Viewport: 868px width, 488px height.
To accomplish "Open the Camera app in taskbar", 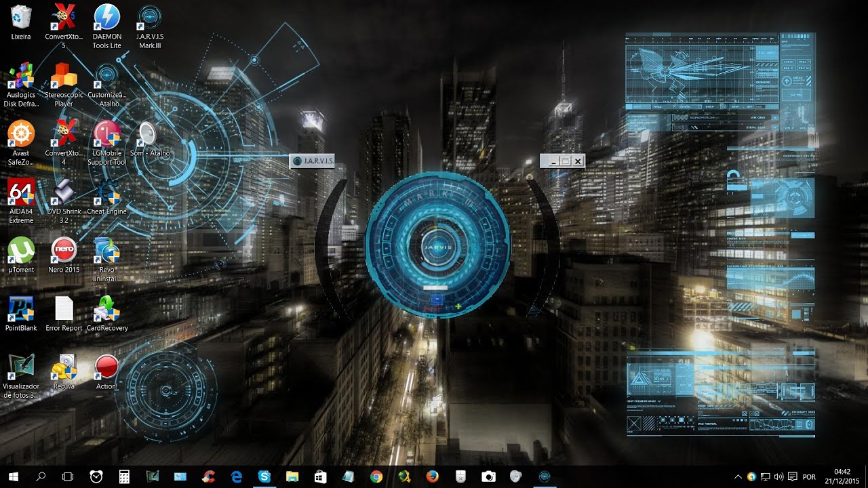I will click(488, 476).
